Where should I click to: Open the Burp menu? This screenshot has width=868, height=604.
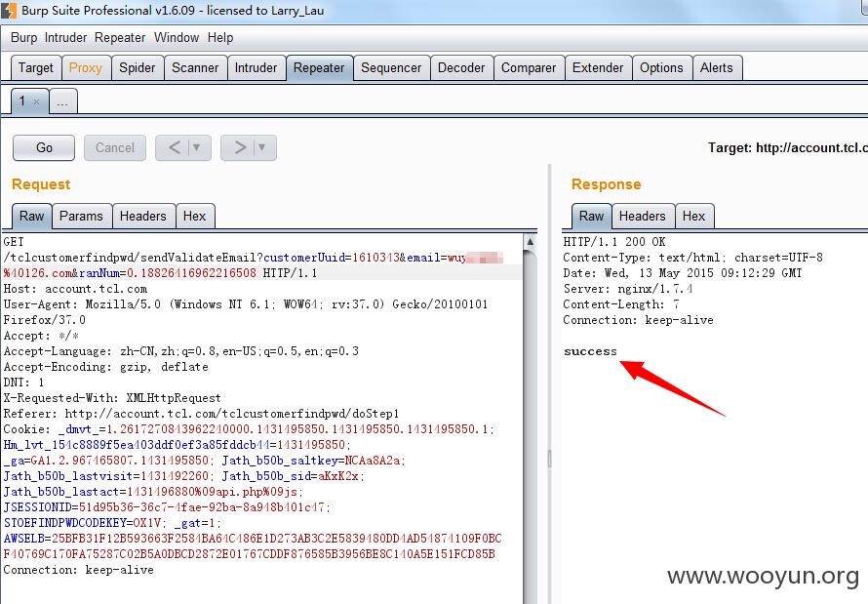pyautogui.click(x=23, y=38)
